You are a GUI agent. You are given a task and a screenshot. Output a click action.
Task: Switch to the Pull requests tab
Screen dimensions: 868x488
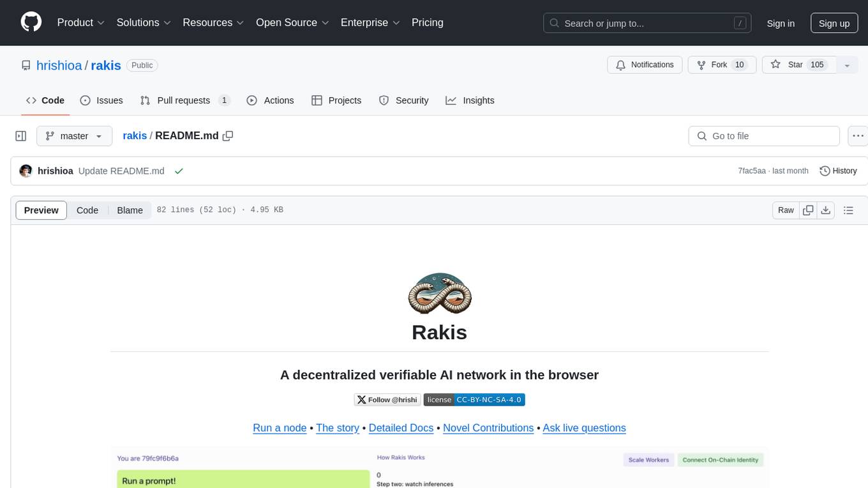pyautogui.click(x=185, y=100)
